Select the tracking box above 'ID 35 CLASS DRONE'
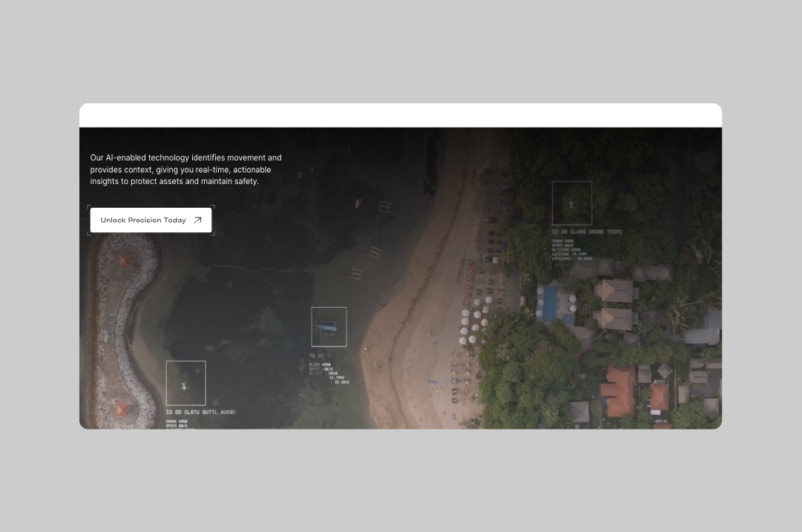The height and width of the screenshot is (532, 802). coord(572,203)
